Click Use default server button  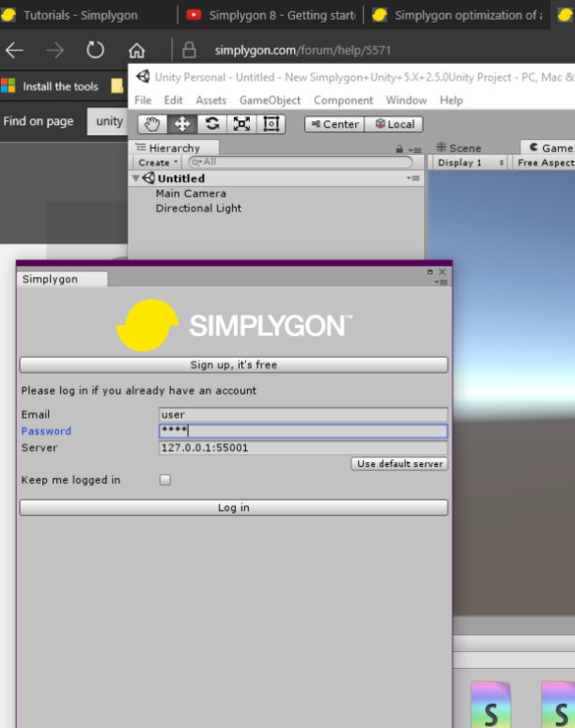[399, 464]
